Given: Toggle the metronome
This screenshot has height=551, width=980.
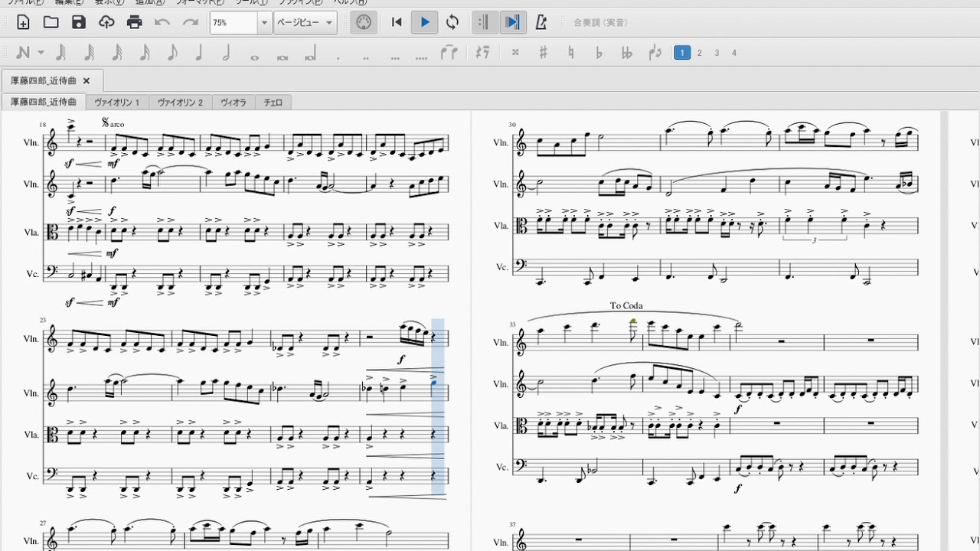Looking at the screenshot, I should click(x=541, y=22).
